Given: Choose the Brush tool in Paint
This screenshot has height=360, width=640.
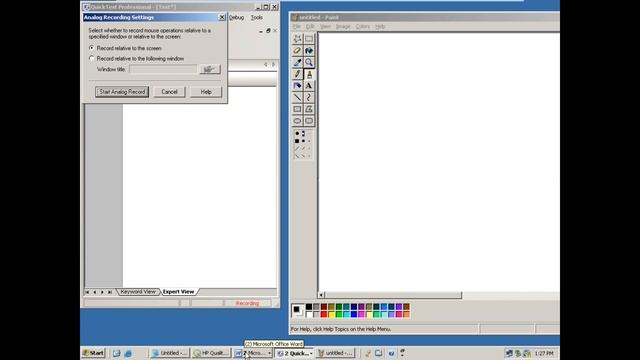Looking at the screenshot, I should click(x=309, y=74).
